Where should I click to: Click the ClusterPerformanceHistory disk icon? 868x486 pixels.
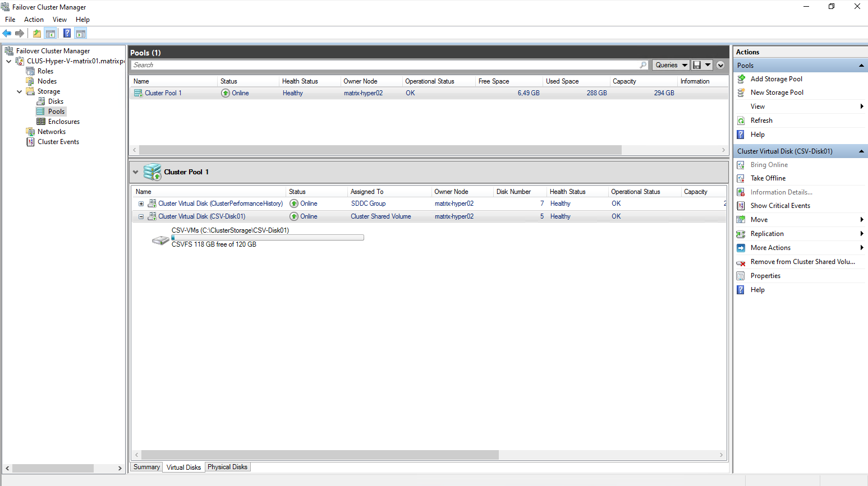(152, 203)
